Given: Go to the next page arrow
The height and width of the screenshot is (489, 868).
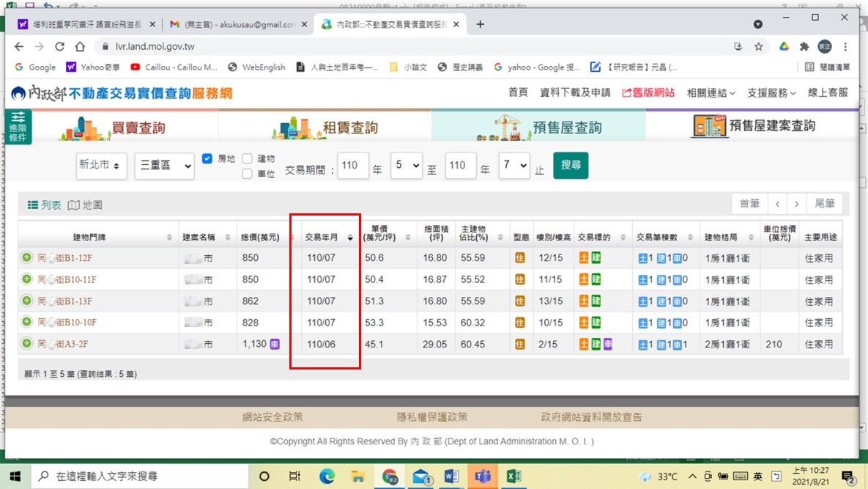Looking at the screenshot, I should coord(797,204).
